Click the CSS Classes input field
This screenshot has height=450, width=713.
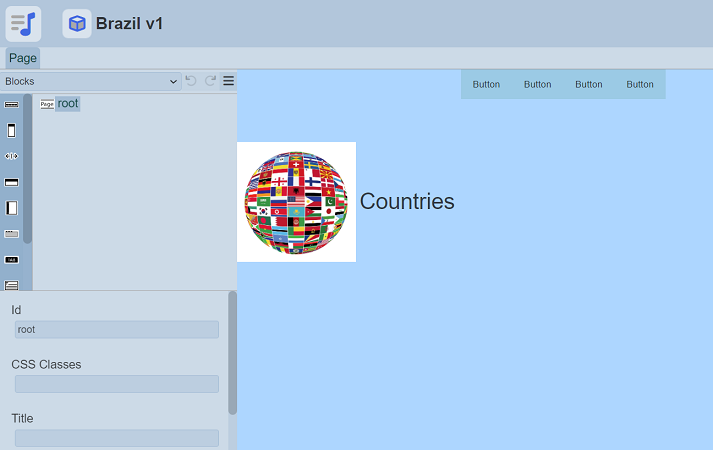point(116,384)
